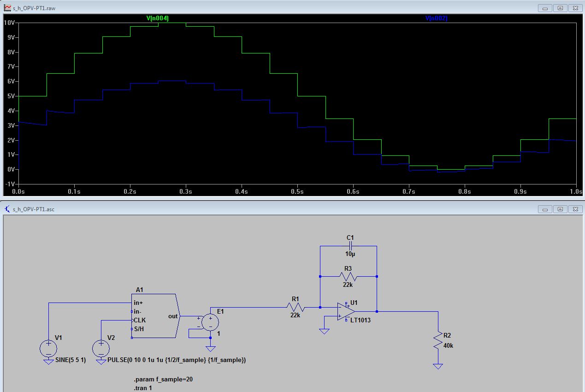Minimize the s_h_OPV-PT1.asc schematic window
This screenshot has width=585, height=392.
(545, 209)
